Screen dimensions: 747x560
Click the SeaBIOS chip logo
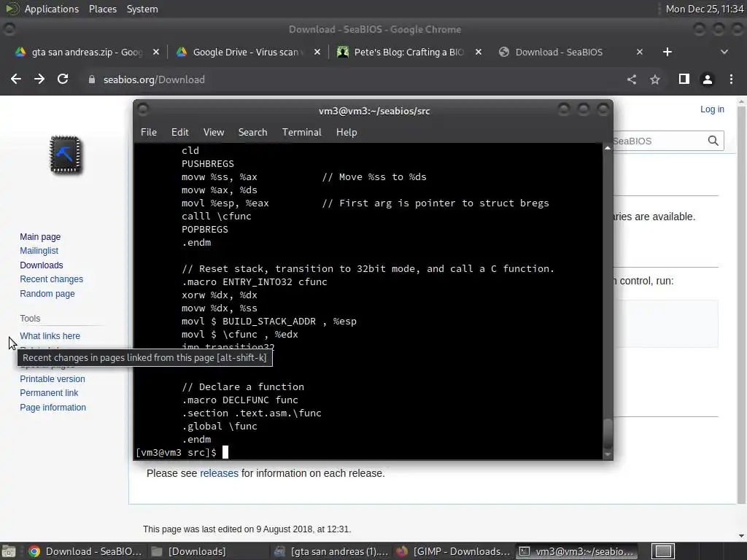66,155
